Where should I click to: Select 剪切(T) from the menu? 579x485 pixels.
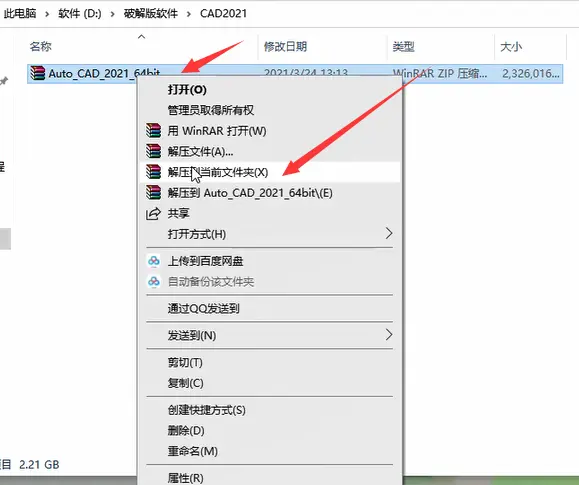pyautogui.click(x=270, y=362)
